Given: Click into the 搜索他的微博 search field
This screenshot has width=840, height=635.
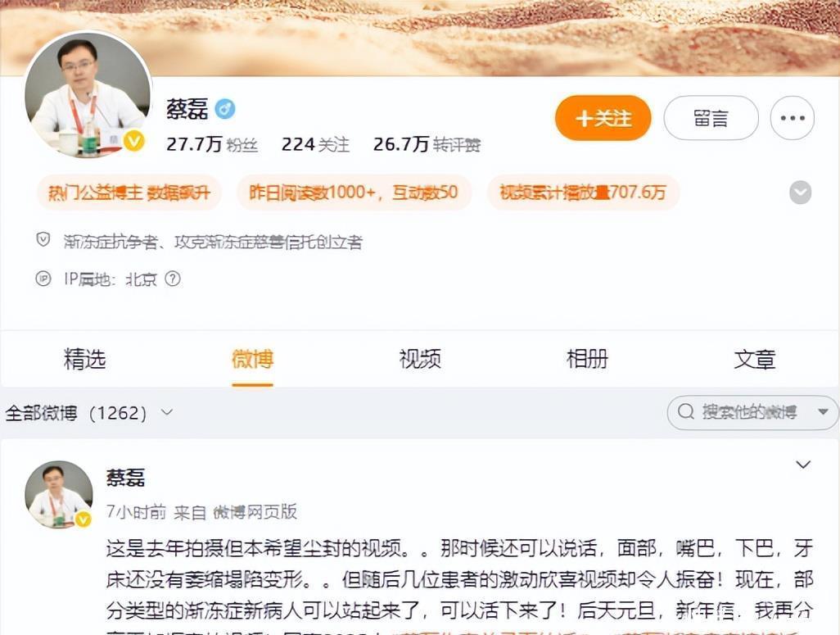Looking at the screenshot, I should (x=749, y=412).
